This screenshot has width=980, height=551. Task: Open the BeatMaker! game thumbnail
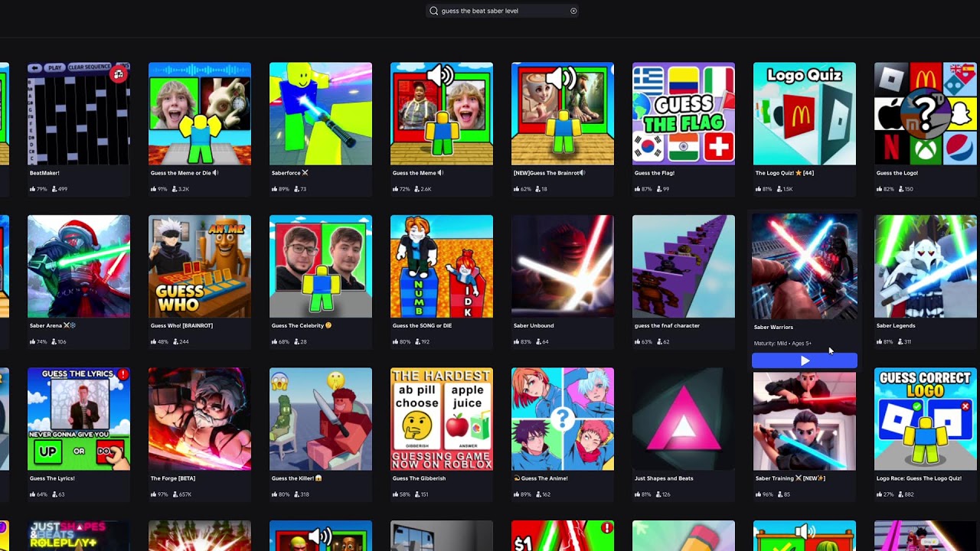[79, 113]
